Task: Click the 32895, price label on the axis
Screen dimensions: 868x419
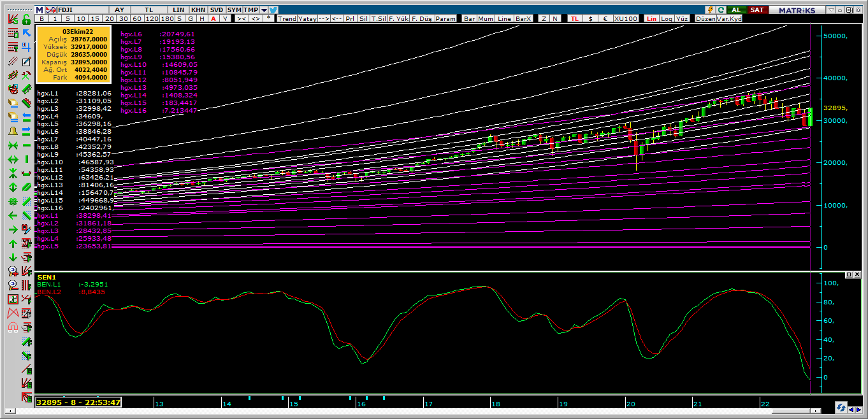Action: (x=835, y=108)
